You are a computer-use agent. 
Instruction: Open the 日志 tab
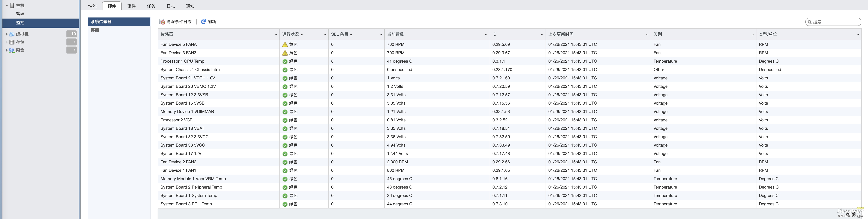click(170, 6)
